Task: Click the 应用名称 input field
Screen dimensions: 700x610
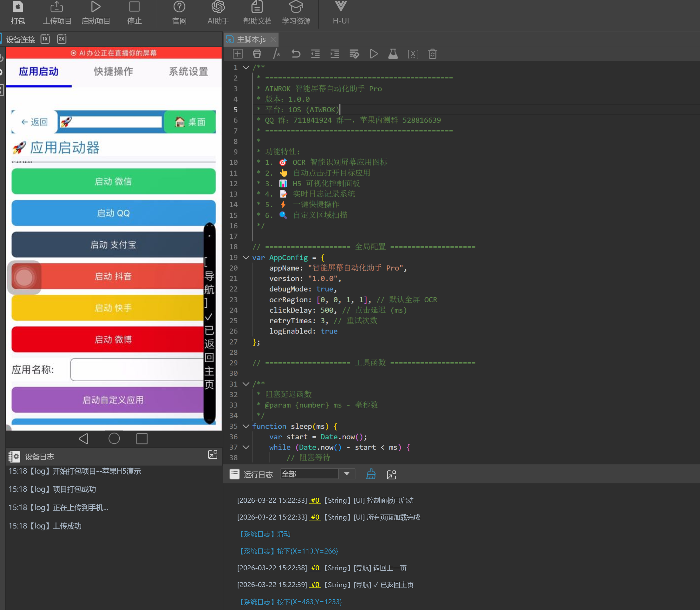Action: 137,369
